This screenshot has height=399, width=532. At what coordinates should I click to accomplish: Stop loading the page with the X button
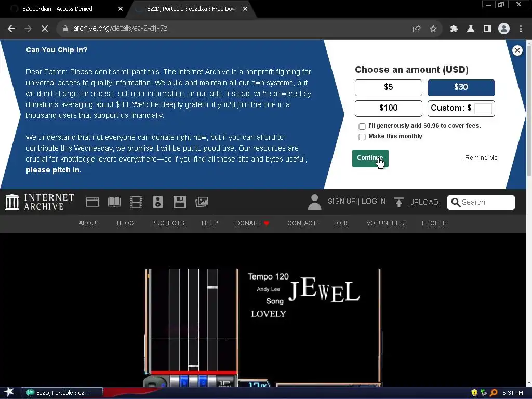tap(45, 29)
